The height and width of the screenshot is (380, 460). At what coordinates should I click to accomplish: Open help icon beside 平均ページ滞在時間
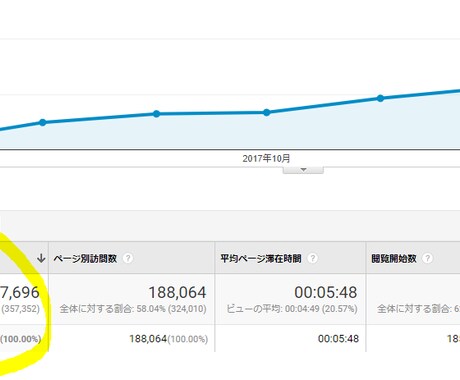pos(313,258)
